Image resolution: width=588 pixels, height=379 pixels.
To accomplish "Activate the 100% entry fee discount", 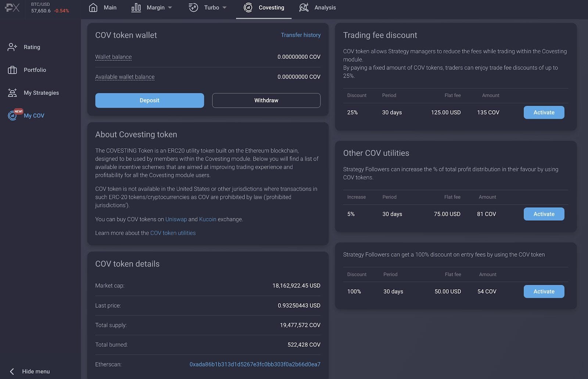I will click(x=544, y=292).
